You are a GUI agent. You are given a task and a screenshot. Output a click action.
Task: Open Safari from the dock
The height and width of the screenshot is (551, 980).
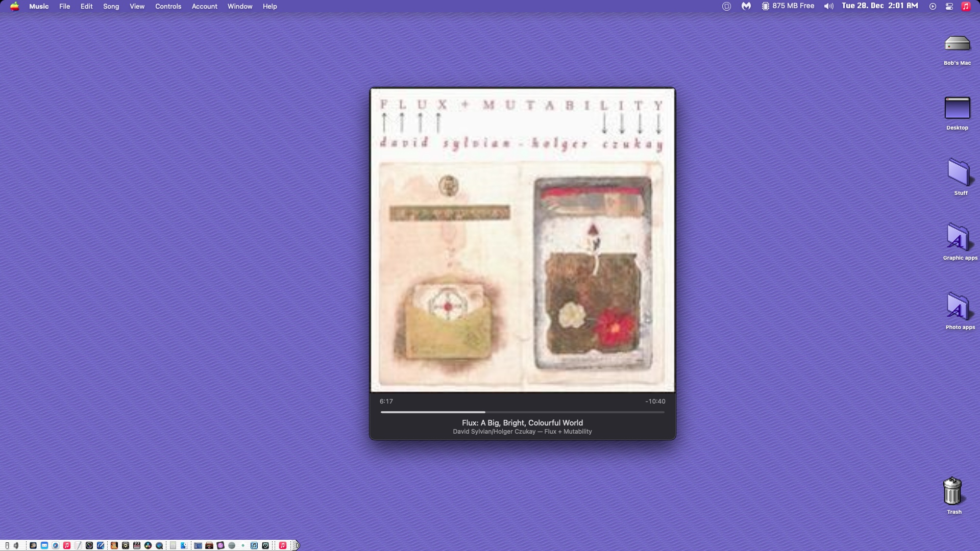click(x=56, y=545)
